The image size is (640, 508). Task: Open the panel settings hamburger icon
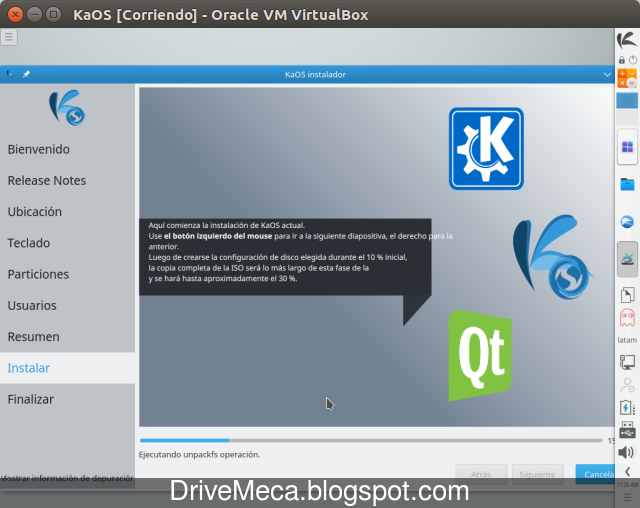pos(627,497)
